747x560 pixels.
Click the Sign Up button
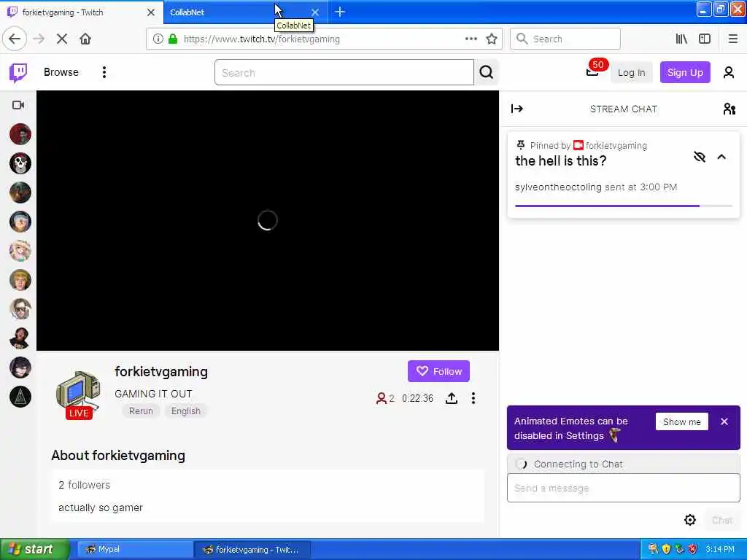685,72
